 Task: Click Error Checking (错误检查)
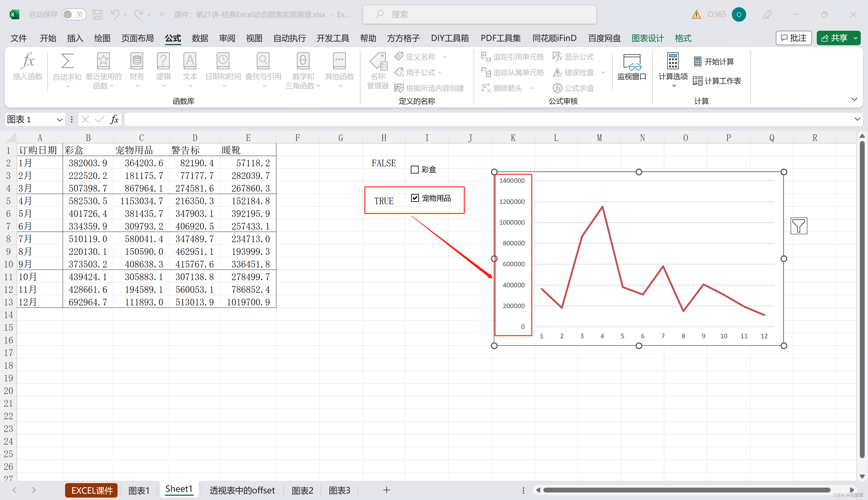click(x=573, y=73)
